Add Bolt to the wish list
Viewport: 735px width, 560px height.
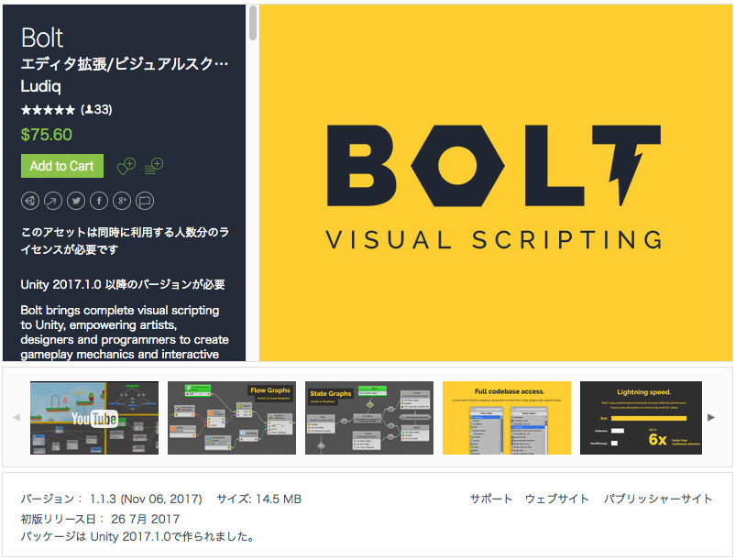(x=126, y=166)
